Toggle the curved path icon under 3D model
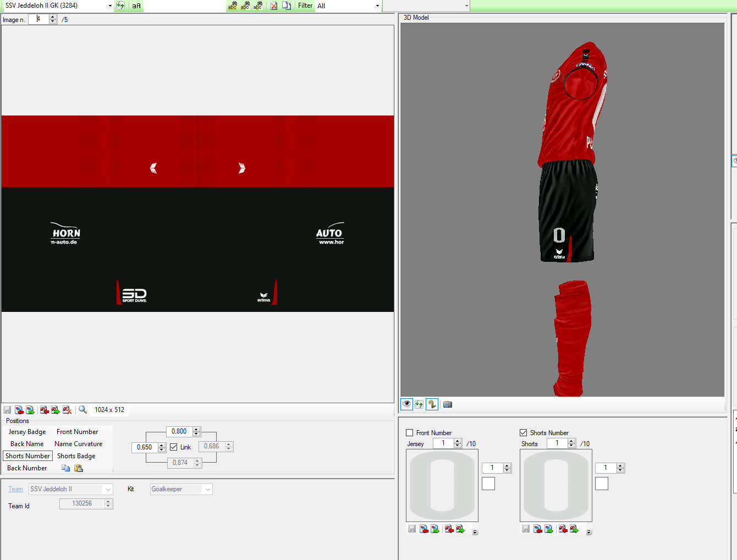This screenshot has width=737, height=560. tap(432, 404)
